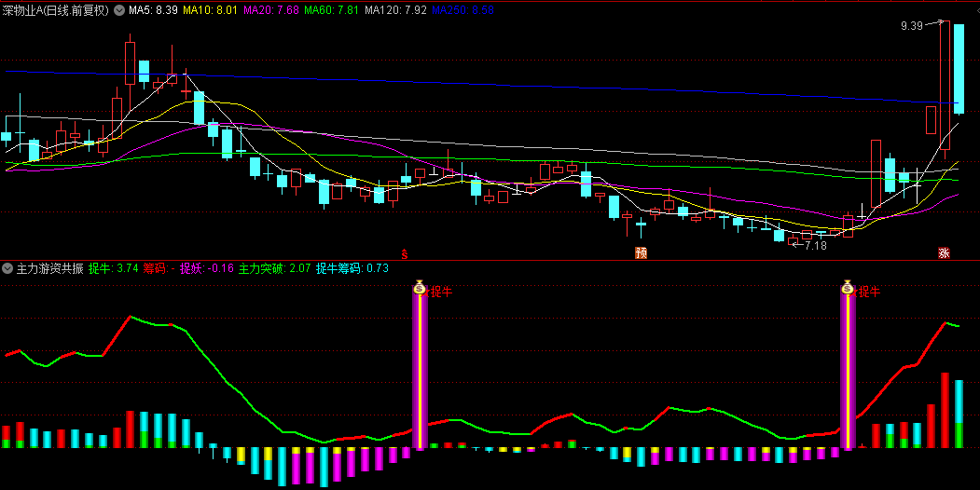Click the 主力突破: 2.07 value
This screenshot has width=980, height=490.
(274, 269)
